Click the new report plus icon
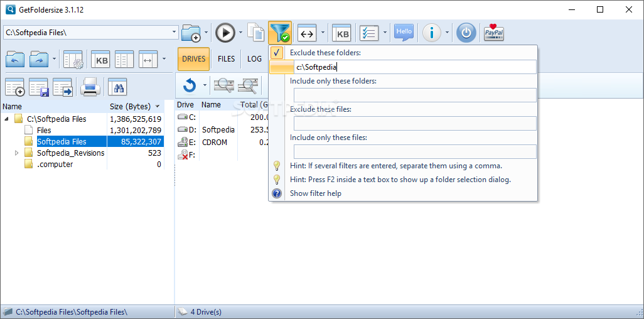Image resolution: width=644 pixels, height=319 pixels. pos(15,87)
